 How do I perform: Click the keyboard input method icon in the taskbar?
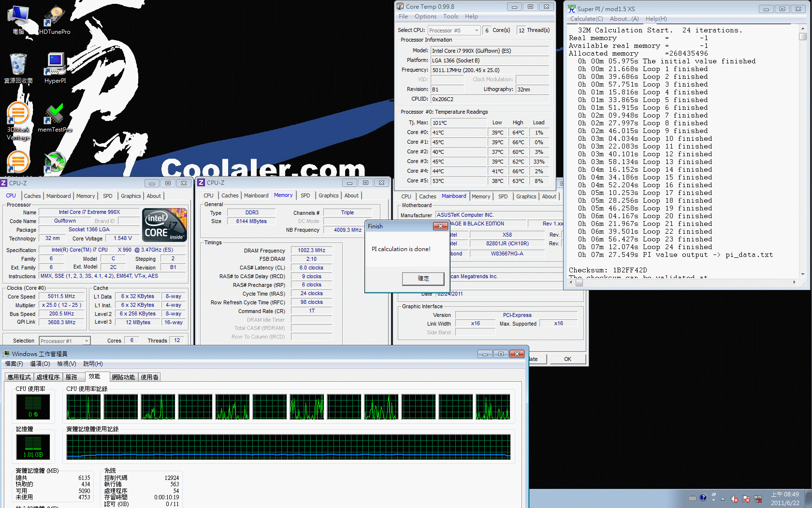click(692, 498)
